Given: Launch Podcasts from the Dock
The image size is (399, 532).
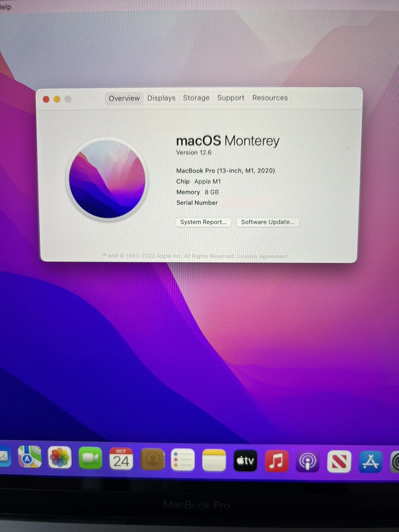Looking at the screenshot, I should 308,461.
